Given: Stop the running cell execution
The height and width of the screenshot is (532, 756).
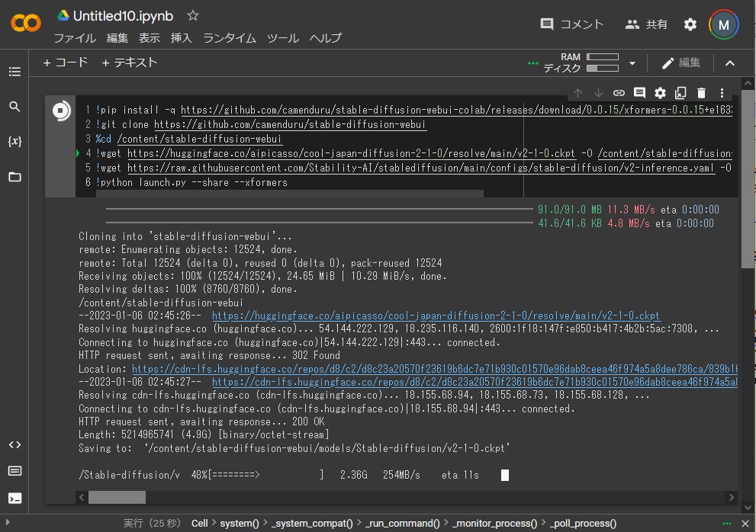Looking at the screenshot, I should [x=61, y=111].
